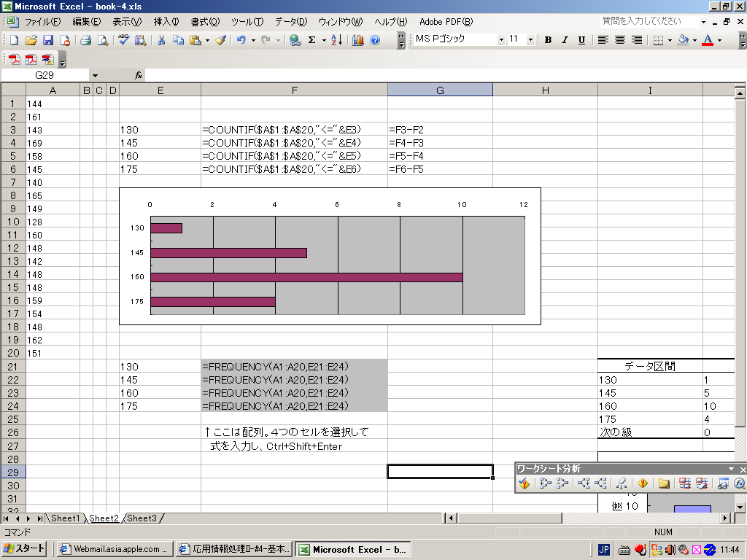Click the Save floppy disk icon
This screenshot has height=560, width=747.
pyautogui.click(x=48, y=40)
